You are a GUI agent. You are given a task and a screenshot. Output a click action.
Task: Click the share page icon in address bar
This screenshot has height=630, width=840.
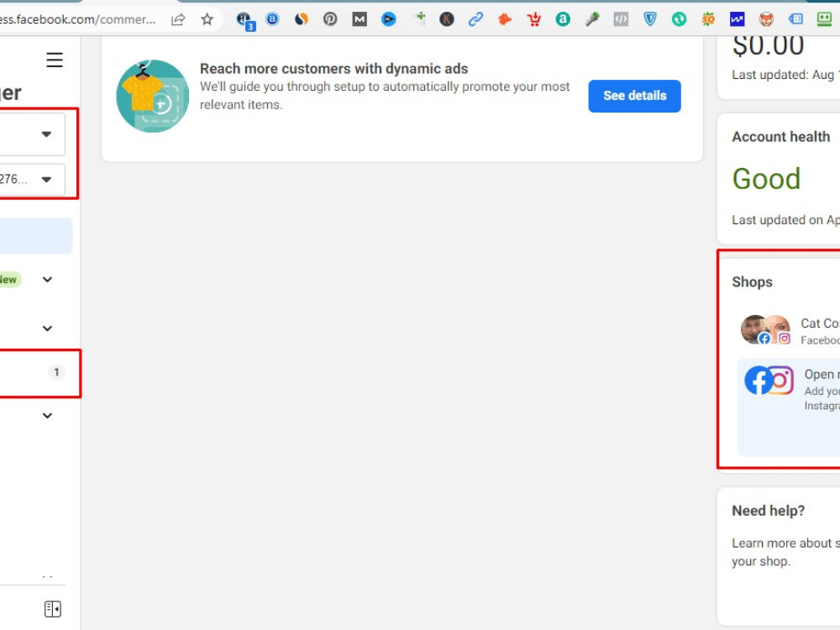(x=178, y=20)
